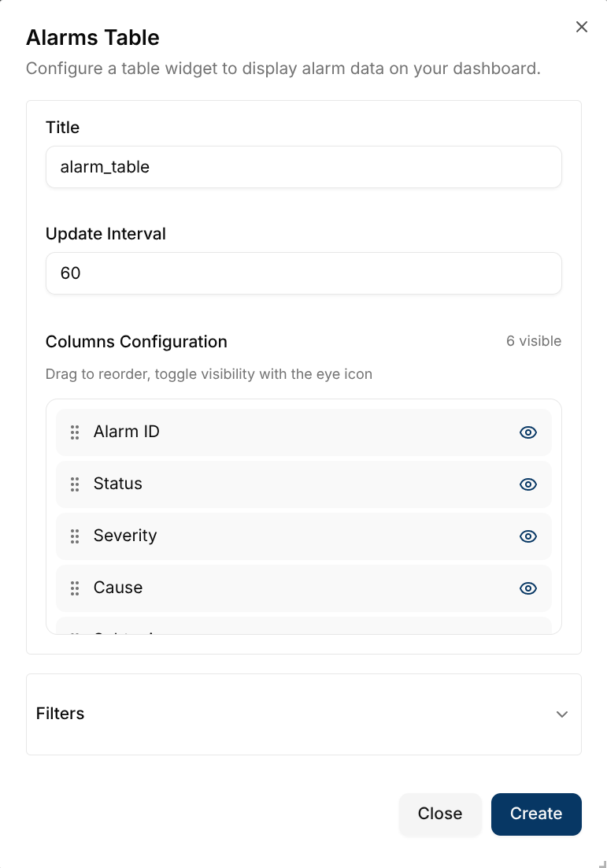The image size is (607, 868).
Task: Click the chevron on the Filters panel
Action: pos(562,714)
